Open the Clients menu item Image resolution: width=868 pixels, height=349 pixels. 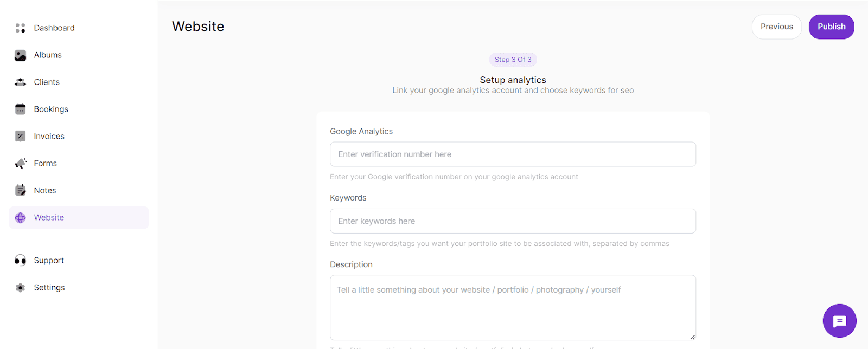47,82
